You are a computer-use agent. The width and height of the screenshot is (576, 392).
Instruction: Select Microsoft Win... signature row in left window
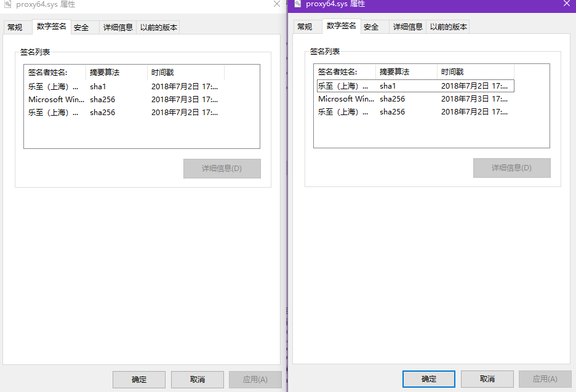126,100
